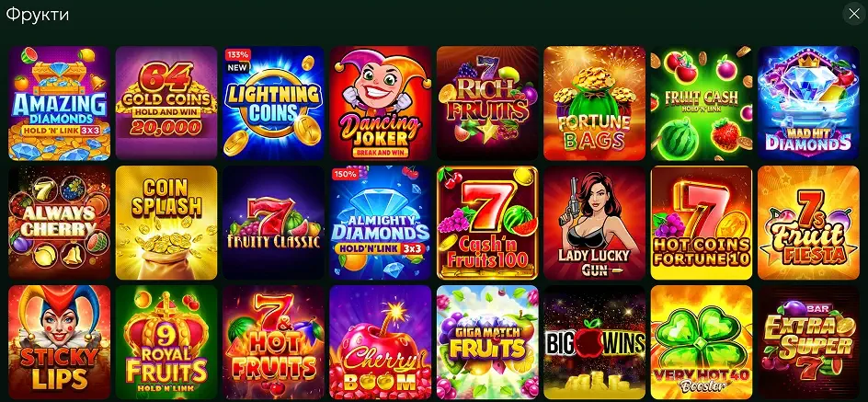The height and width of the screenshot is (402, 868).
Task: Launch Fruity Classic slot
Action: click(273, 224)
